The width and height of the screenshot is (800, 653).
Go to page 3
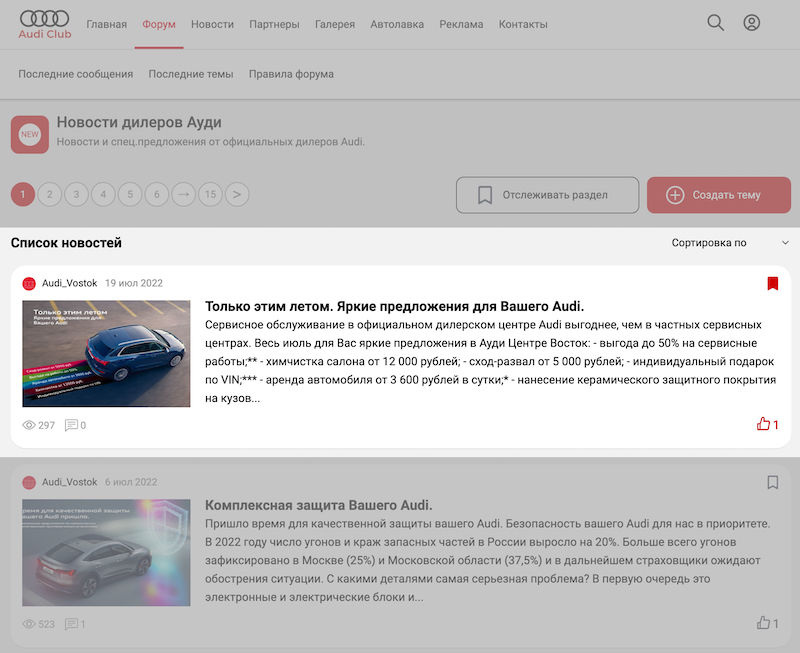(x=77, y=194)
